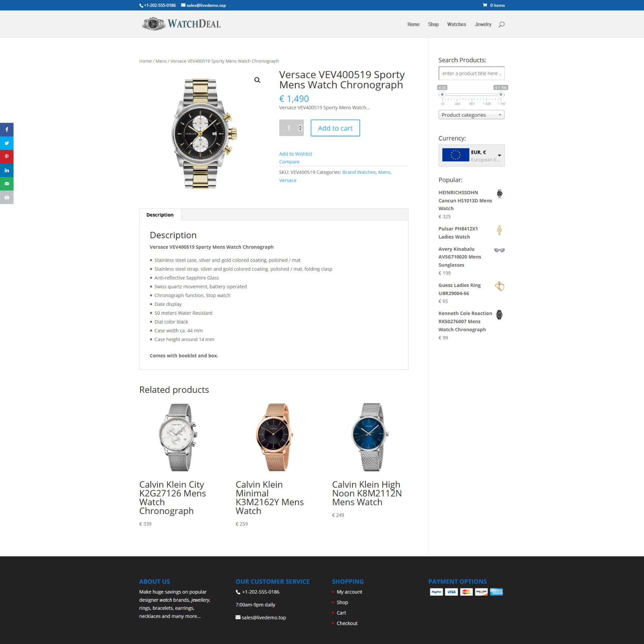Image resolution: width=644 pixels, height=644 pixels.
Task: Click the Add to cart button
Action: point(335,128)
